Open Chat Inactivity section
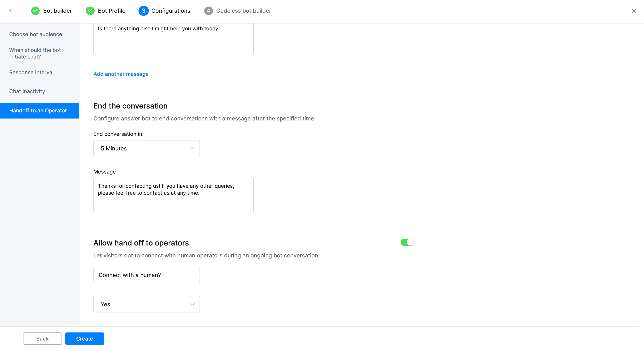 (27, 91)
